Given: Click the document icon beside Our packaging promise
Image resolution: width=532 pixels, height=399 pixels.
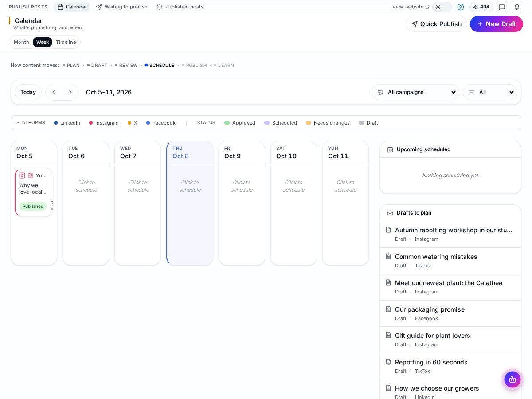Looking at the screenshot, I should click(x=388, y=309).
